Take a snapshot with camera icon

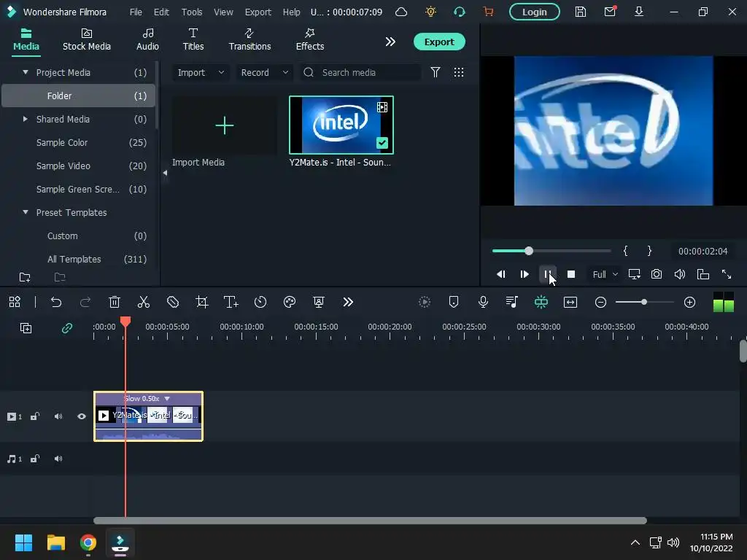coord(657,274)
